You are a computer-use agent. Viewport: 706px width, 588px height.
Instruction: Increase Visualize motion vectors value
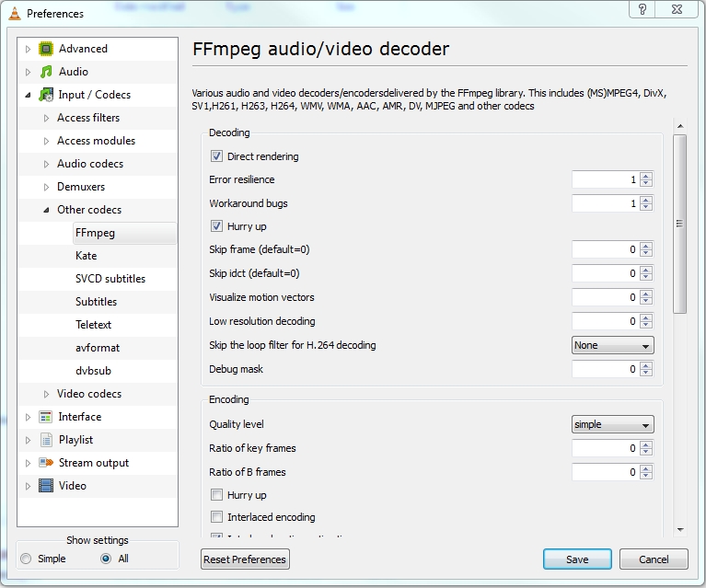tap(646, 294)
